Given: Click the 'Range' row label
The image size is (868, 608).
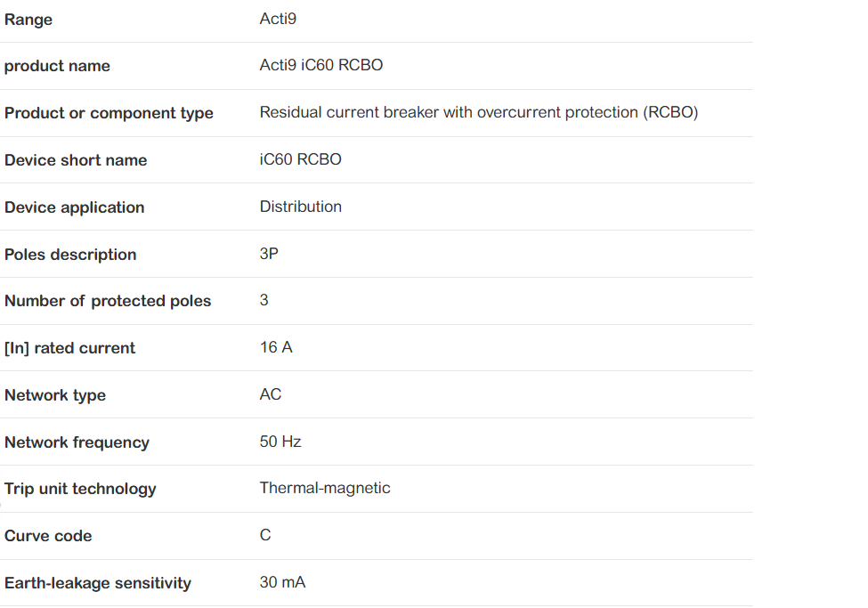Looking at the screenshot, I should click(x=28, y=20).
